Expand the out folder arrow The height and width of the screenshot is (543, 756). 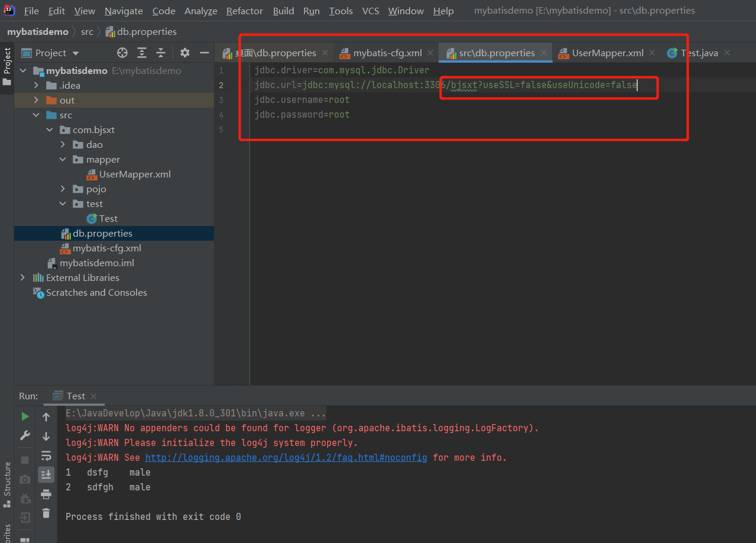36,101
